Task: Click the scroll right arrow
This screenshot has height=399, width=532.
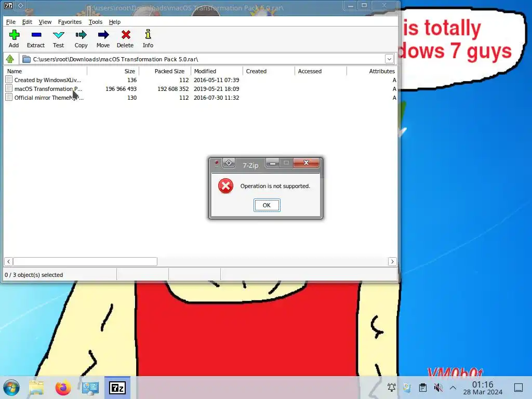Action: tap(393, 262)
